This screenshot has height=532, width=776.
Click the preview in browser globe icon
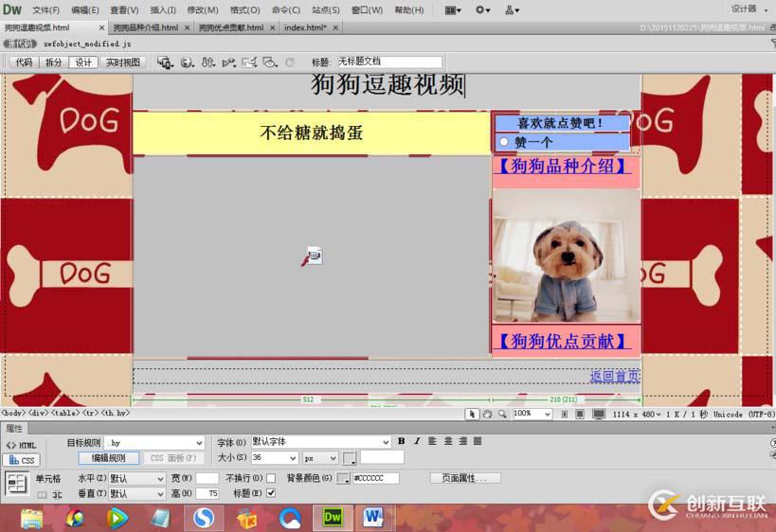pos(187,62)
